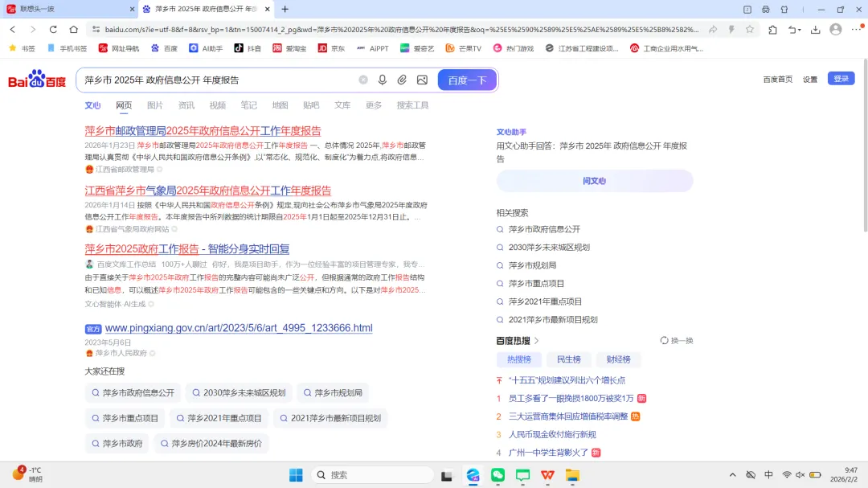The height and width of the screenshot is (488, 868).
Task: Click the 登录 login button
Action: pos(841,79)
